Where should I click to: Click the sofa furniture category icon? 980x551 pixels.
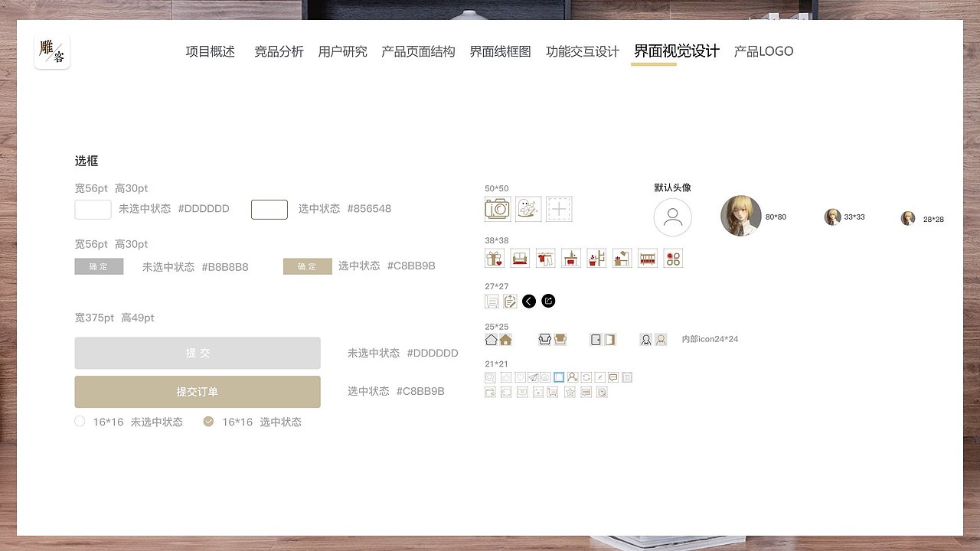(520, 257)
